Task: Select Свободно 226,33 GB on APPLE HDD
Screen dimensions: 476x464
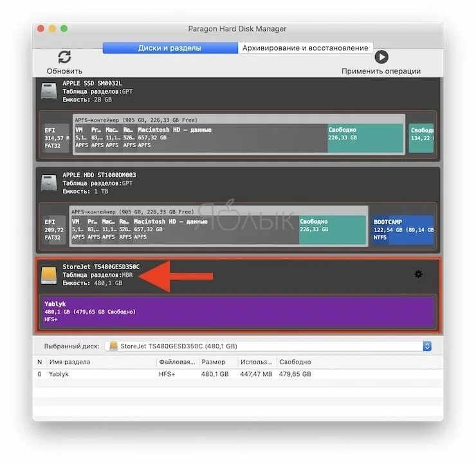Action: (333, 230)
